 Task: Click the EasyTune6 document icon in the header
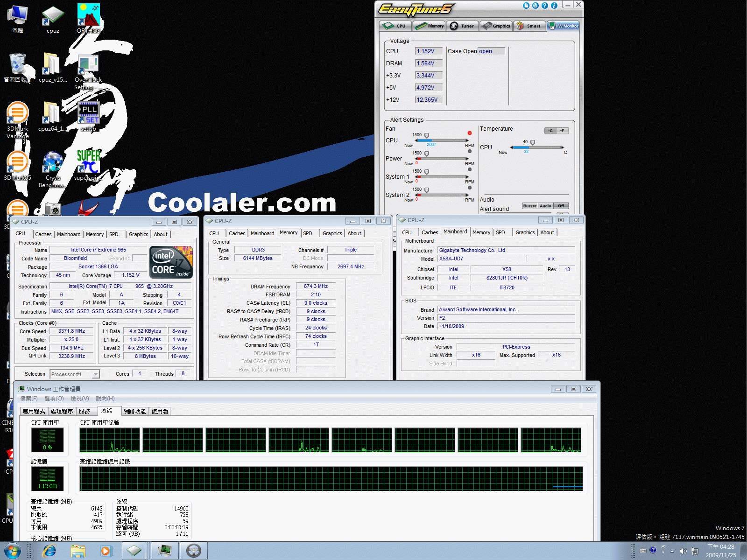526,6
